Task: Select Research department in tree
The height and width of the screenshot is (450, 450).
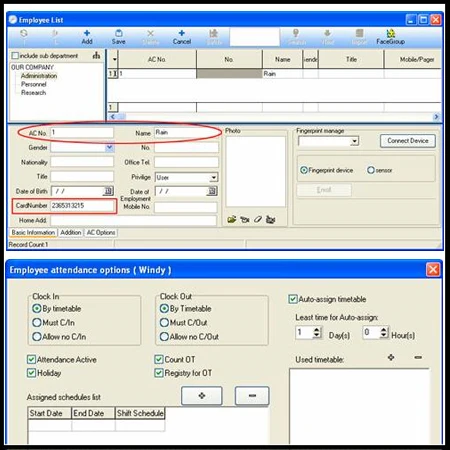Action: [33, 93]
